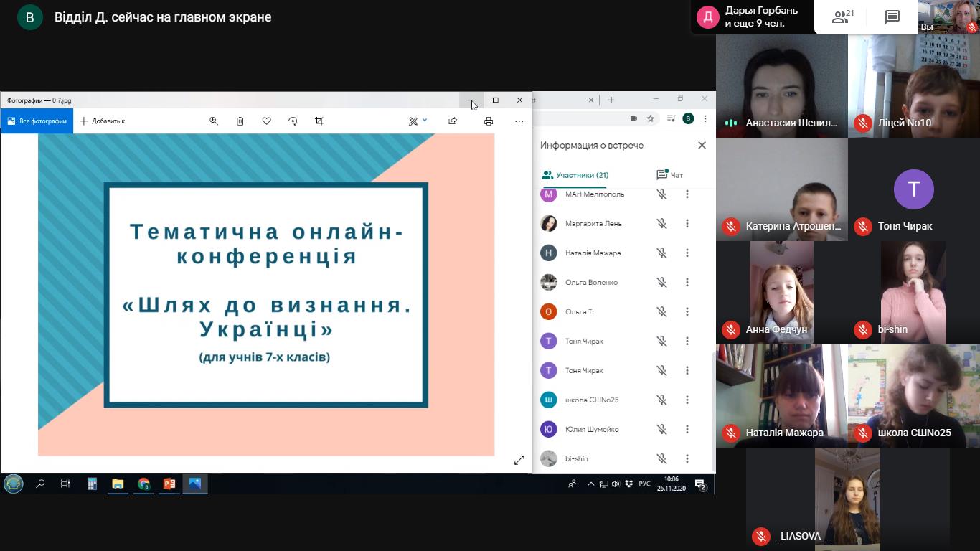Click the share icon in Photos toolbar
Screen dimensions: 980x551
(453, 121)
